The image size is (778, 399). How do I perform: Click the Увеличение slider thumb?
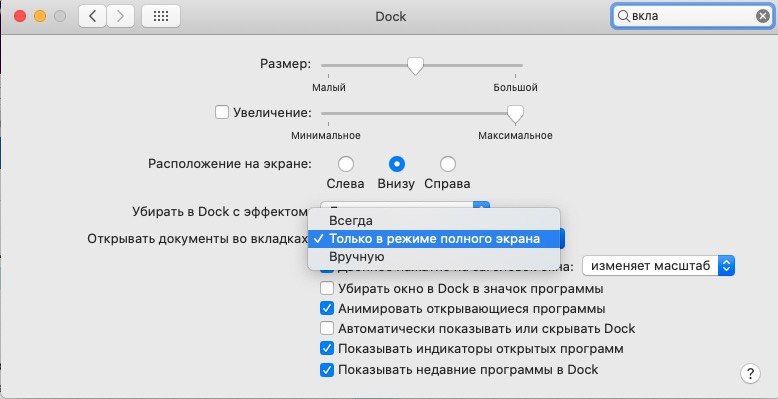pyautogui.click(x=516, y=114)
